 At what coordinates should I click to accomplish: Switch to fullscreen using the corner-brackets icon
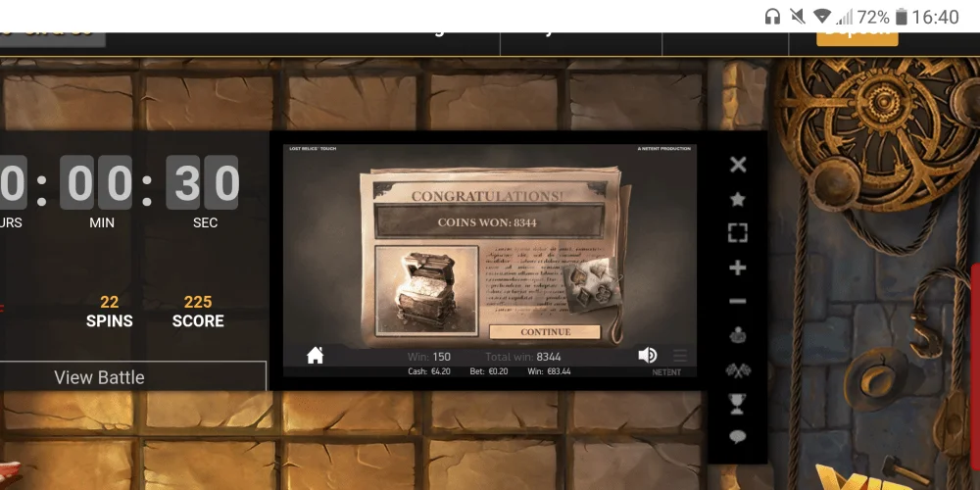point(738,232)
